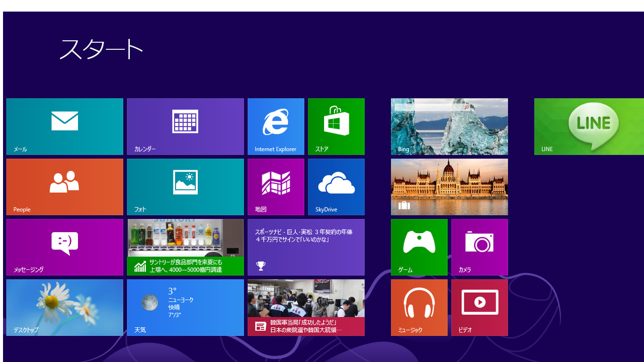Open the Mail tile (メール)
This screenshot has width=644, height=362.
pyautogui.click(x=64, y=126)
